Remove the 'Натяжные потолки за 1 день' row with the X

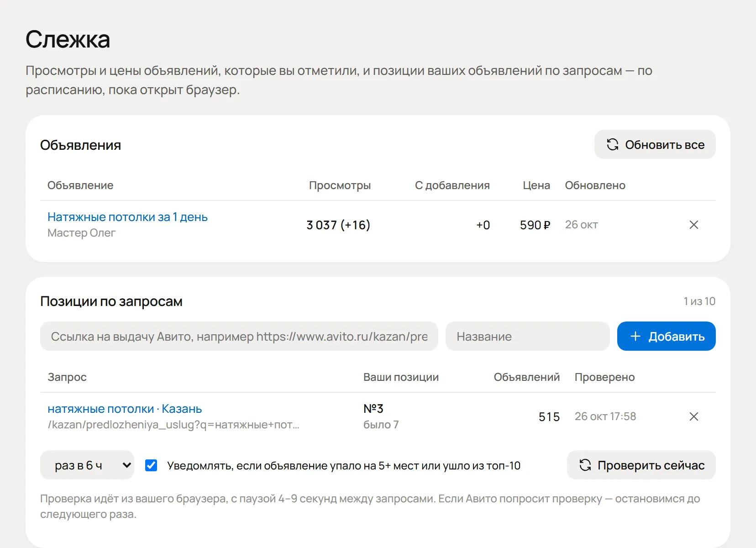tap(694, 225)
